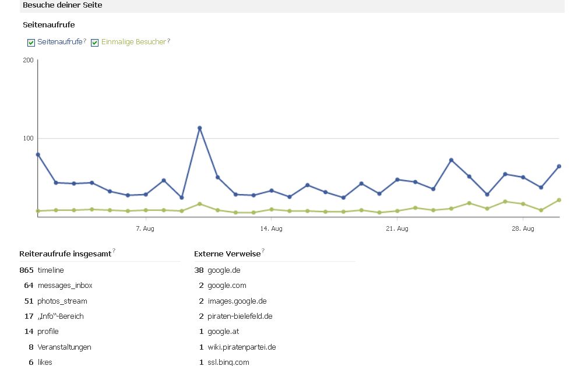The image size is (588, 366).
Task: Select the photos_stream entry
Action: (62, 301)
